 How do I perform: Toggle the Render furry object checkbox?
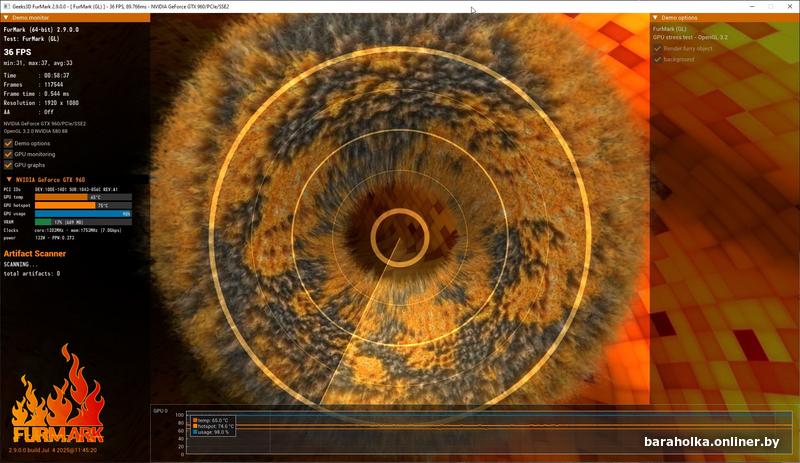coord(658,48)
